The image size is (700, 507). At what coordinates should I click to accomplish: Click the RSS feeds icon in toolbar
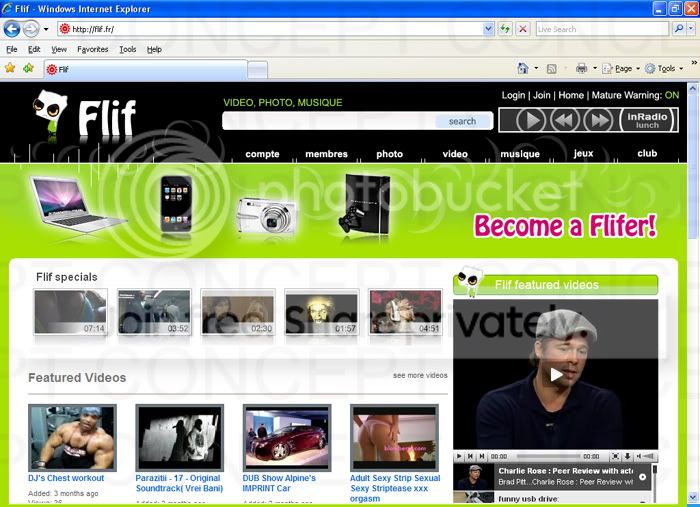[x=552, y=69]
